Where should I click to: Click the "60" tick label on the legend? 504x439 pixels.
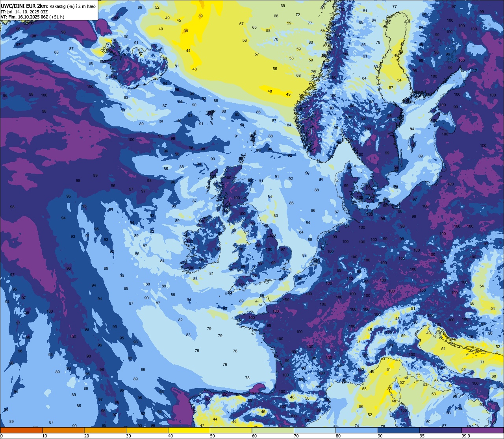click(254, 436)
